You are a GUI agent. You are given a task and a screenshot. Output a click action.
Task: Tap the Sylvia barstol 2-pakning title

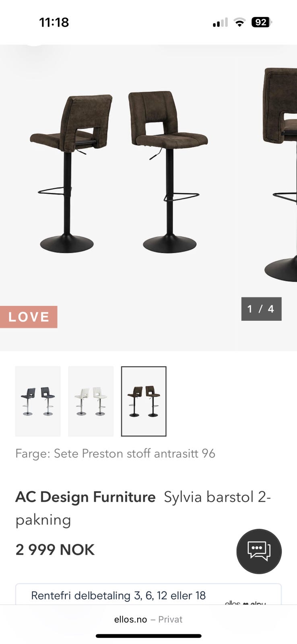(143, 508)
